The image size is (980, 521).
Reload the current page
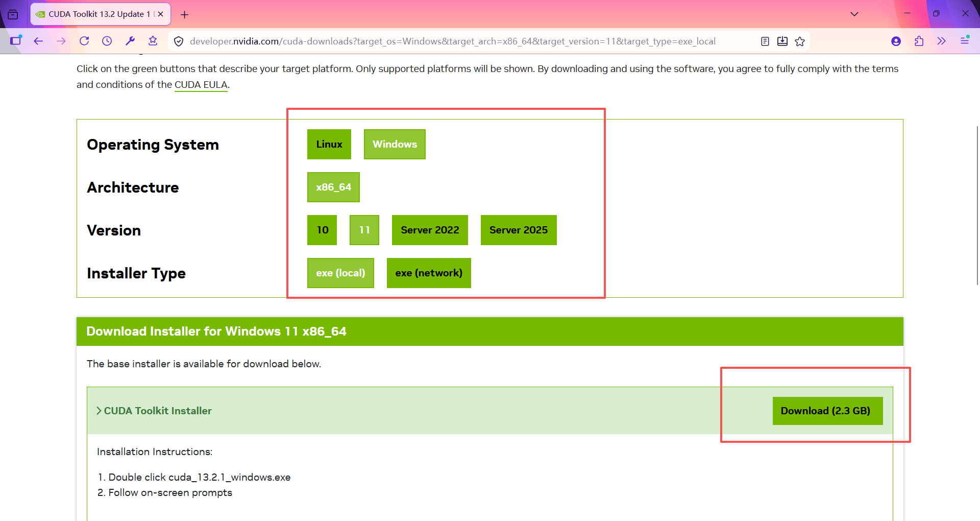tap(84, 41)
